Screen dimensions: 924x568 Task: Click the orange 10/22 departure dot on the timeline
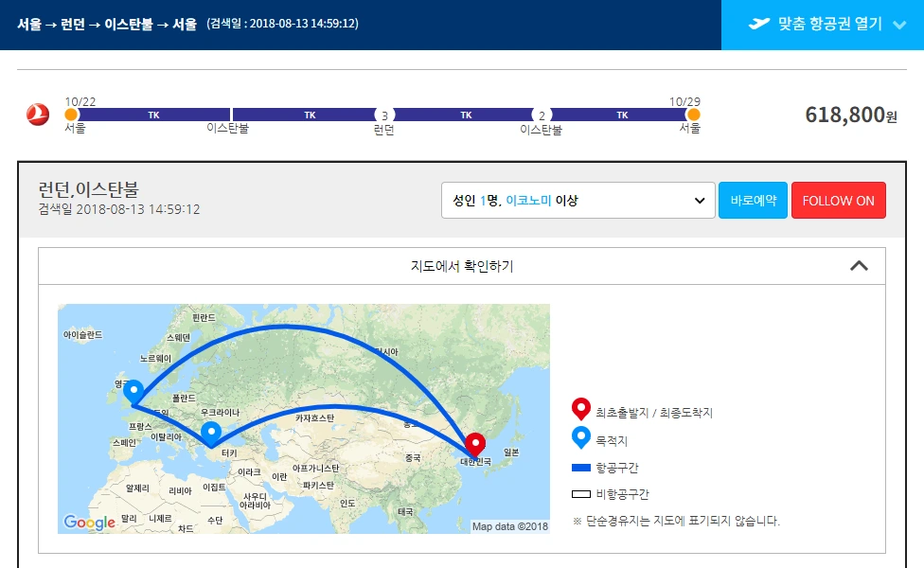70,114
